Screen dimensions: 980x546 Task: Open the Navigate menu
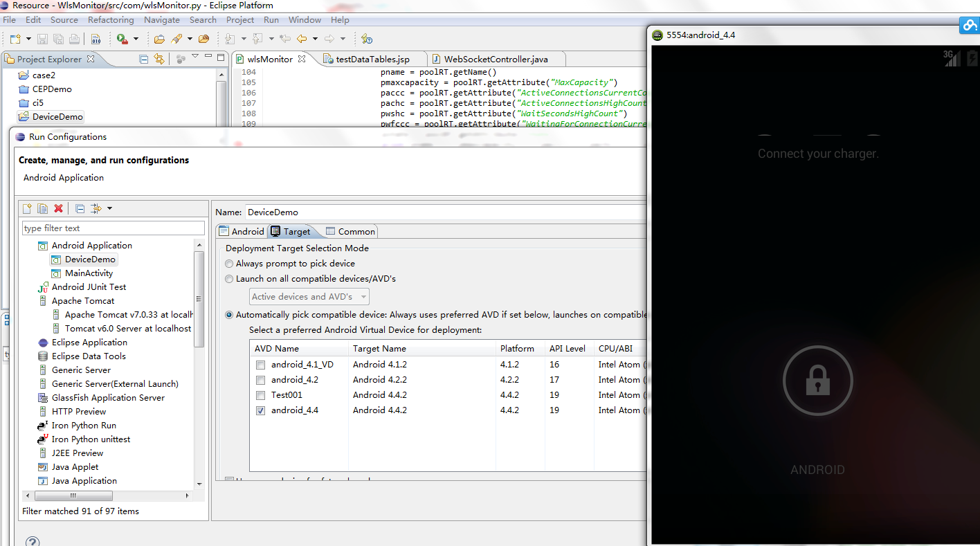pyautogui.click(x=162, y=20)
